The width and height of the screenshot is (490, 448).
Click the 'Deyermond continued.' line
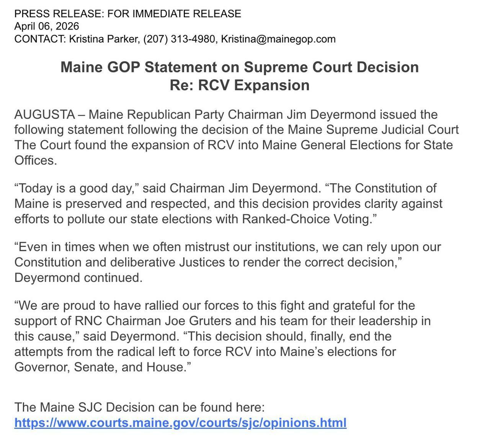click(78, 278)
